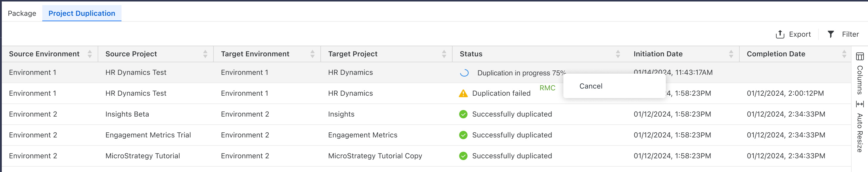
Task: Sort by Initiation Date column arrows
Action: tap(731, 54)
